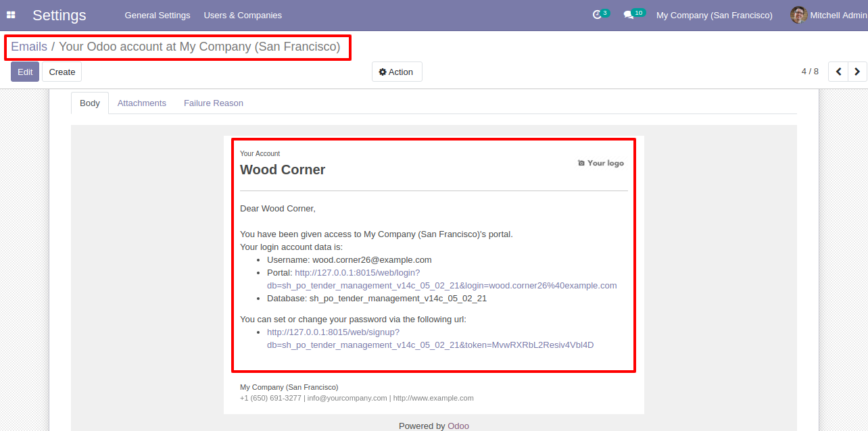Viewport: 868px width, 431px height.
Task: Click the 'You have been given access' sentence
Action: (377, 234)
